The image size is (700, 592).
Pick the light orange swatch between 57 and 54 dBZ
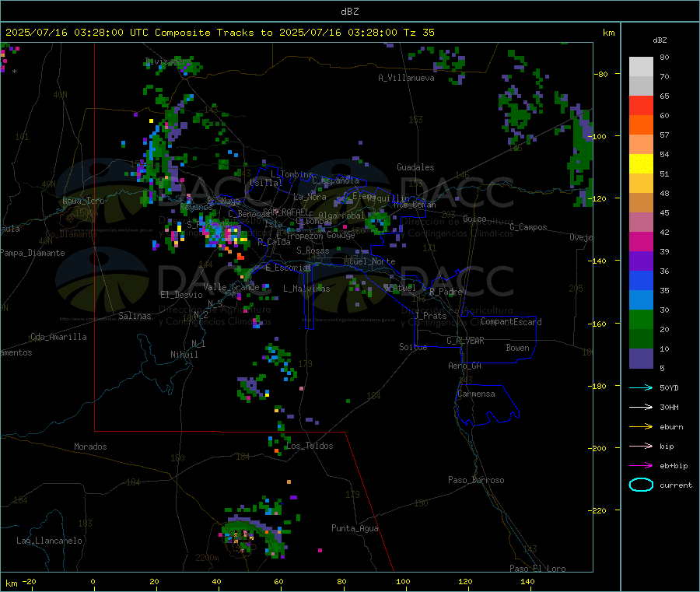[641, 145]
